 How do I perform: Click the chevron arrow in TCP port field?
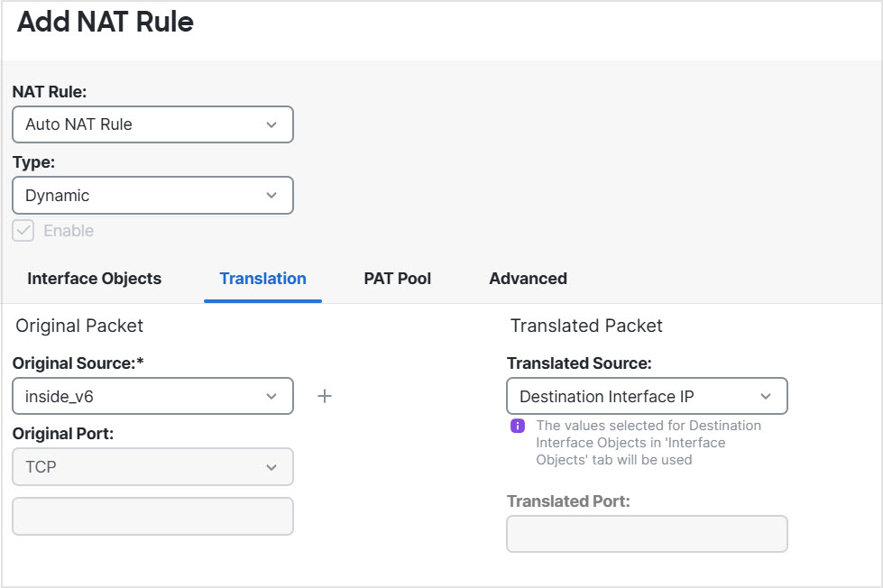tap(271, 467)
